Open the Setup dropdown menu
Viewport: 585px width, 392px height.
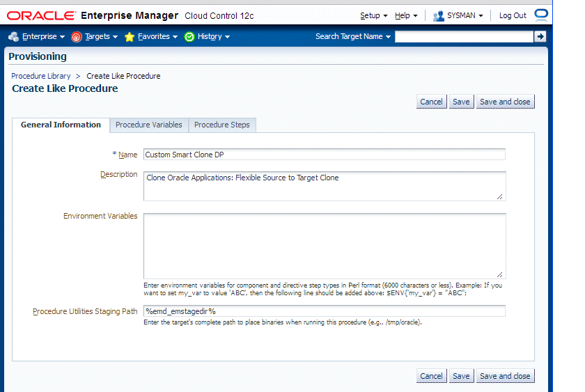(374, 15)
